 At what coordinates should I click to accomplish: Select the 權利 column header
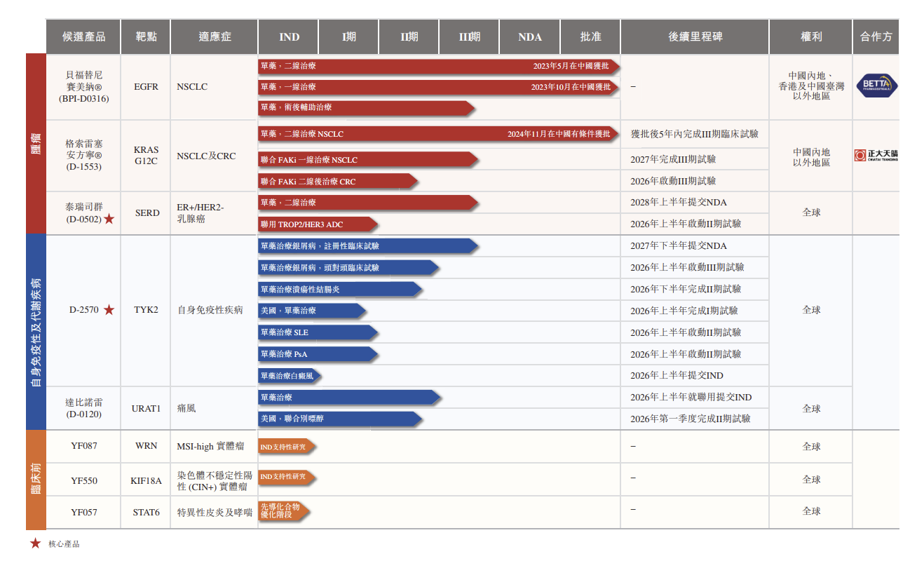[811, 36]
